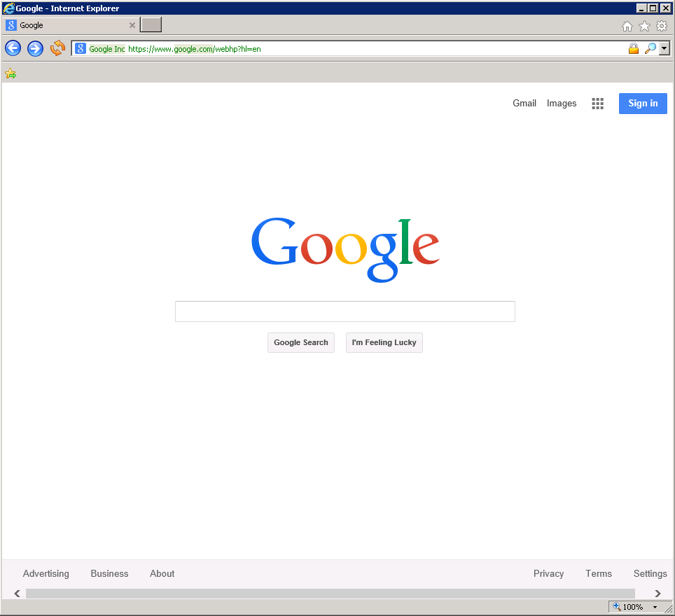Screen dimensions: 675x616
Task: Open the Privacy footer link
Action: [548, 573]
